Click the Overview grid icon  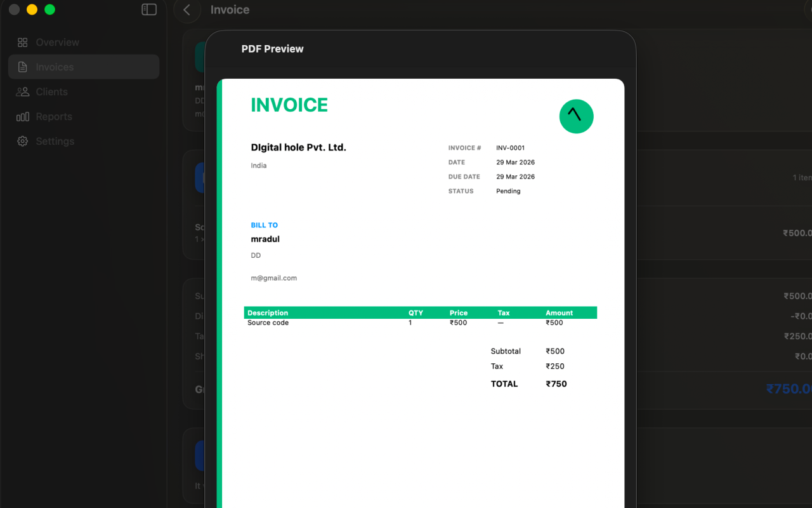tap(23, 43)
